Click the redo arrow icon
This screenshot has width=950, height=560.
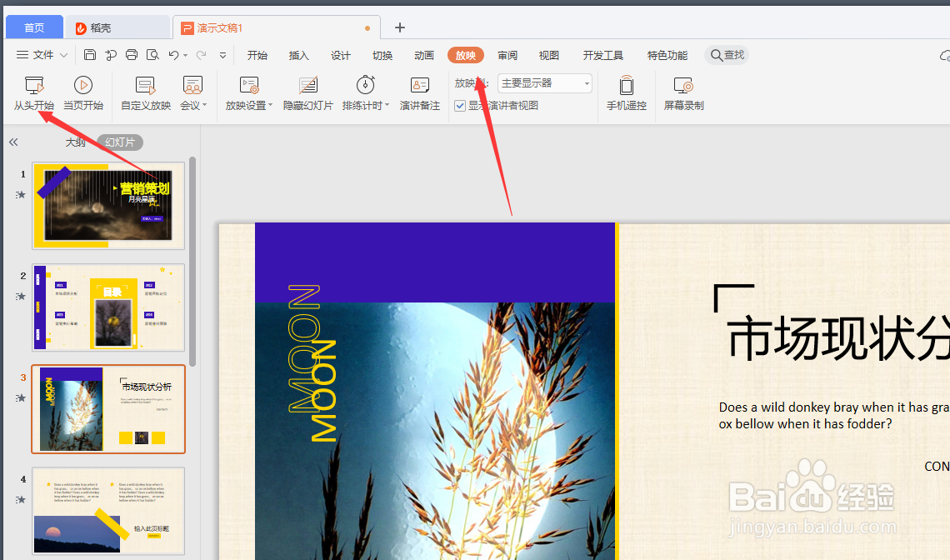click(x=201, y=55)
